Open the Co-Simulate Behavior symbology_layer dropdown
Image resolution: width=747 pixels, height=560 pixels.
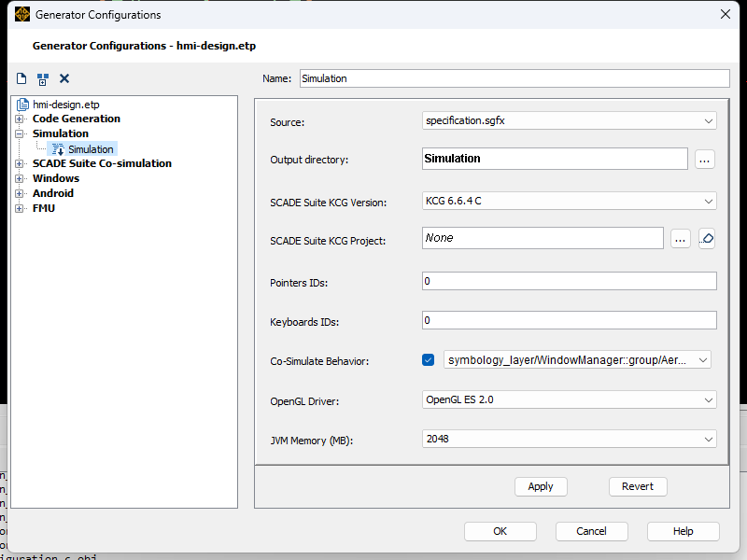(x=577, y=360)
